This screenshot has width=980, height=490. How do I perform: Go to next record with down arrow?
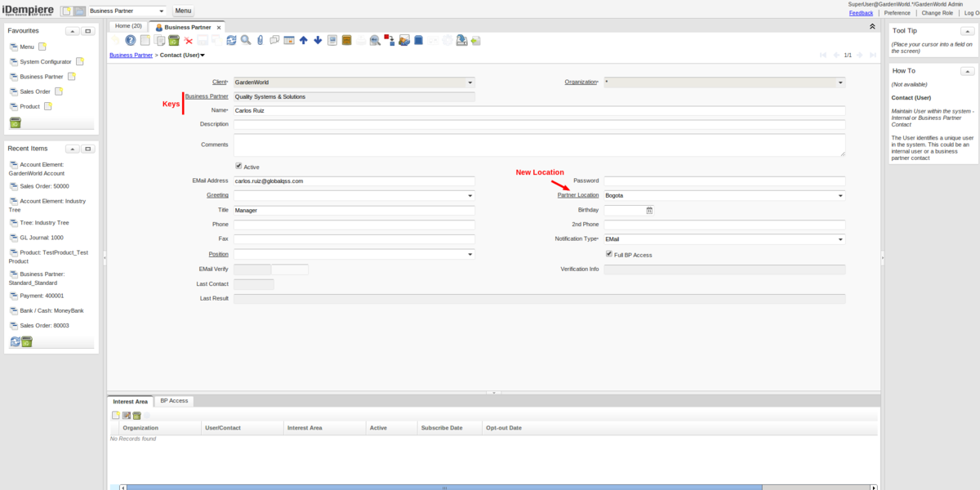[x=318, y=40]
